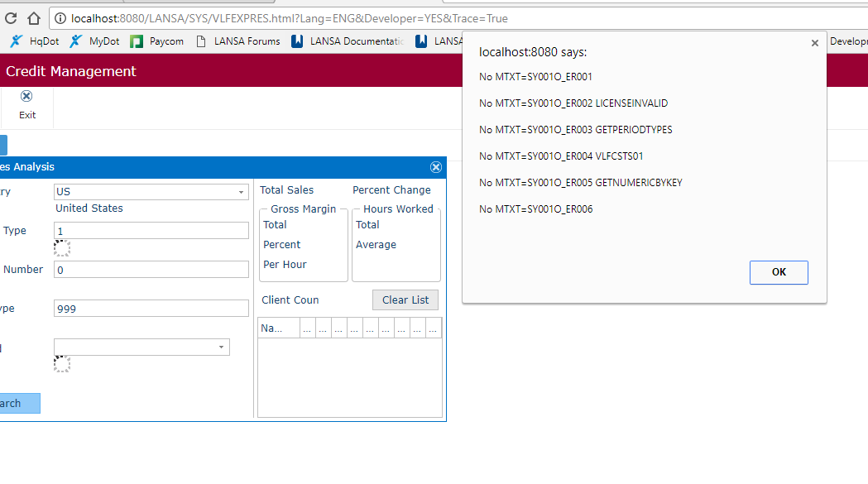
Task: Click the Na... column header
Action: coord(279,328)
